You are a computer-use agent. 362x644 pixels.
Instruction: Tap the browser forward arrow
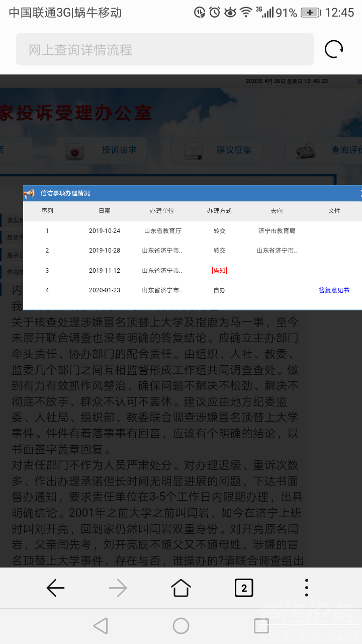(118, 588)
